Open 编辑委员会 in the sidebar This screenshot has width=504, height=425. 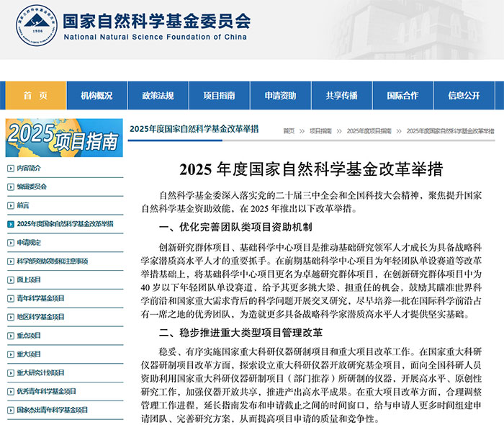[32, 187]
